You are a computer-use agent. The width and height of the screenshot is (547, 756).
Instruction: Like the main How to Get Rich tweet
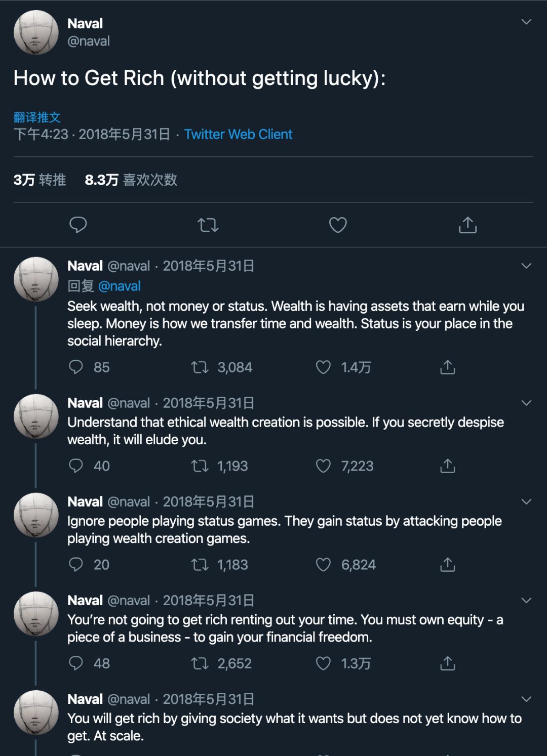tap(338, 225)
